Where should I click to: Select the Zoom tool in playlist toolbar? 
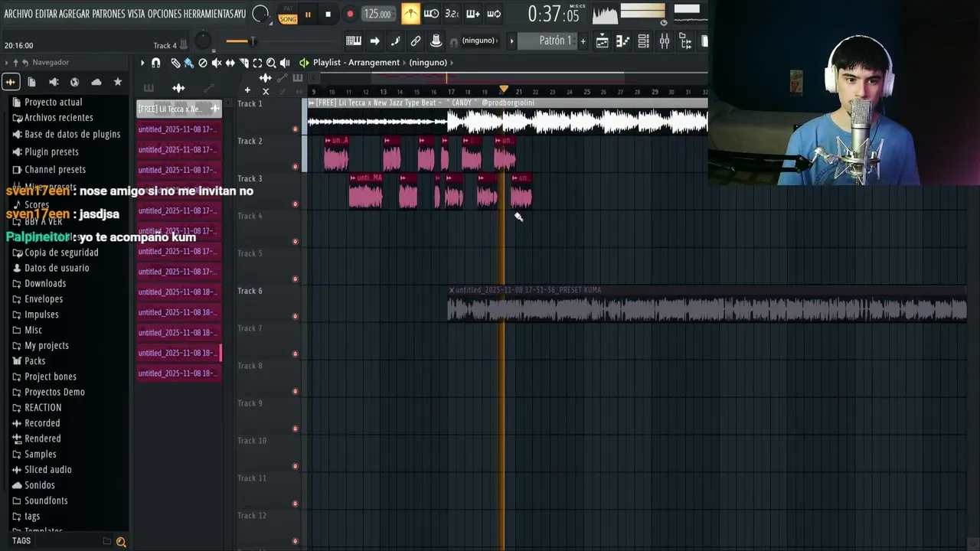pos(271,63)
